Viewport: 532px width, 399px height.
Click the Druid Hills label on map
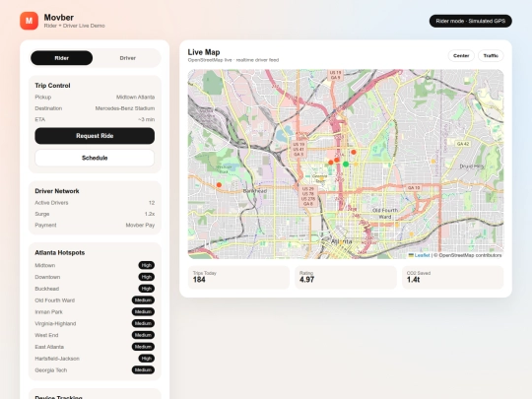tap(472, 166)
